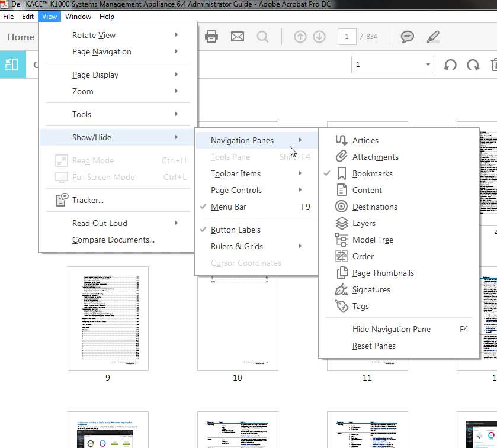Click the Print icon in the toolbar

coord(211,37)
